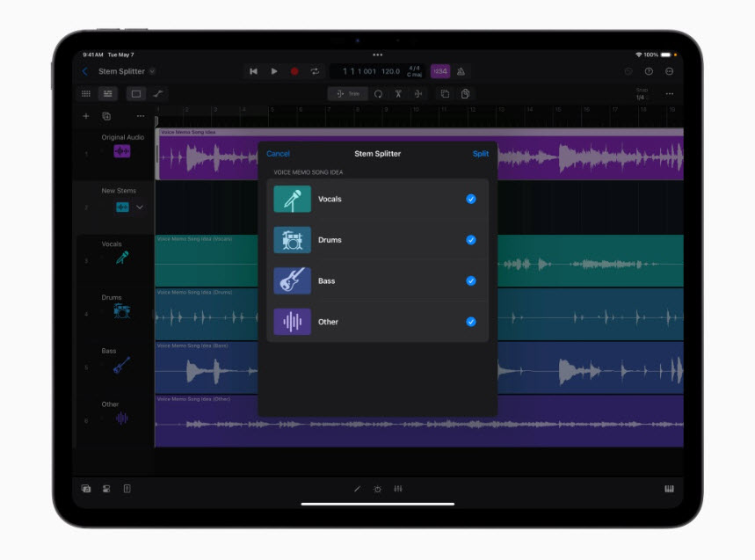Uncheck the Bass stem checkbox
Screen dimensions: 755x560
(x=471, y=280)
